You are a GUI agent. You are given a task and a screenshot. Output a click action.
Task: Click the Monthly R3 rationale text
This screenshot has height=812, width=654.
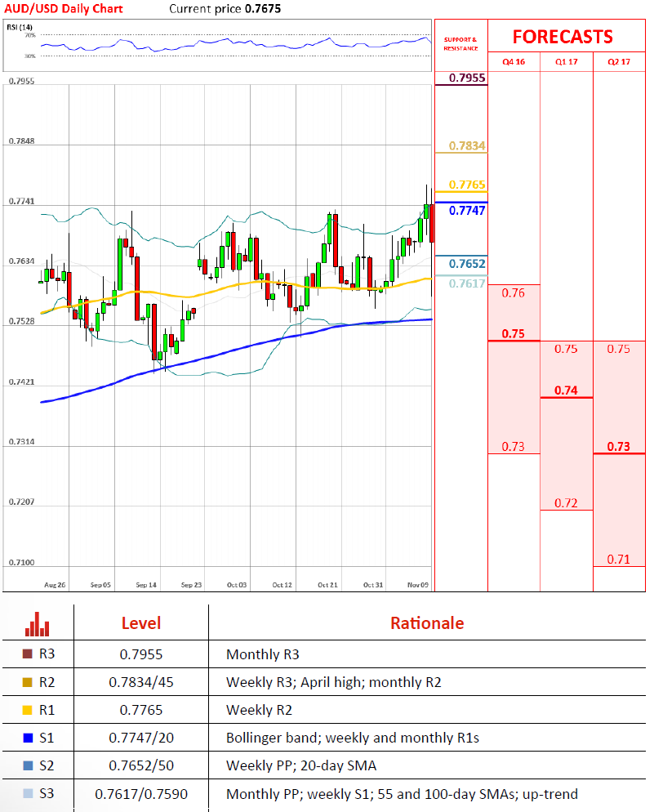click(262, 654)
